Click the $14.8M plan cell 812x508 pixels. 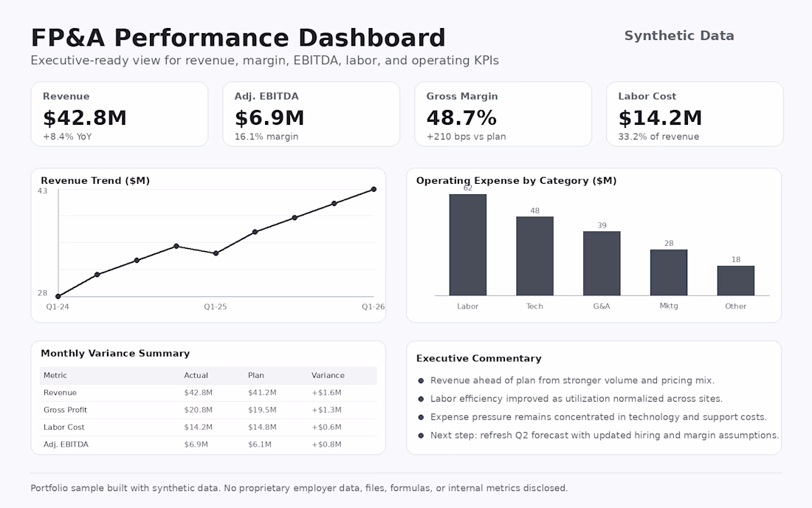[262, 428]
